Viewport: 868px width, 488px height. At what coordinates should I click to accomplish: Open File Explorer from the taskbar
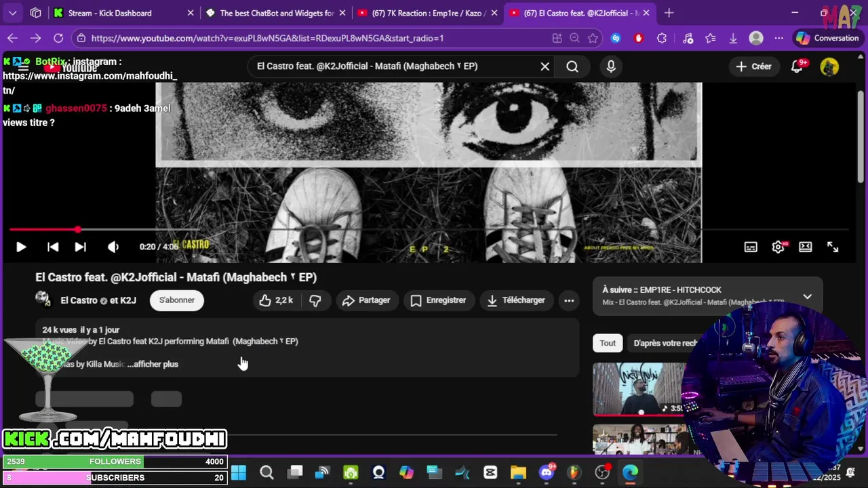click(518, 472)
